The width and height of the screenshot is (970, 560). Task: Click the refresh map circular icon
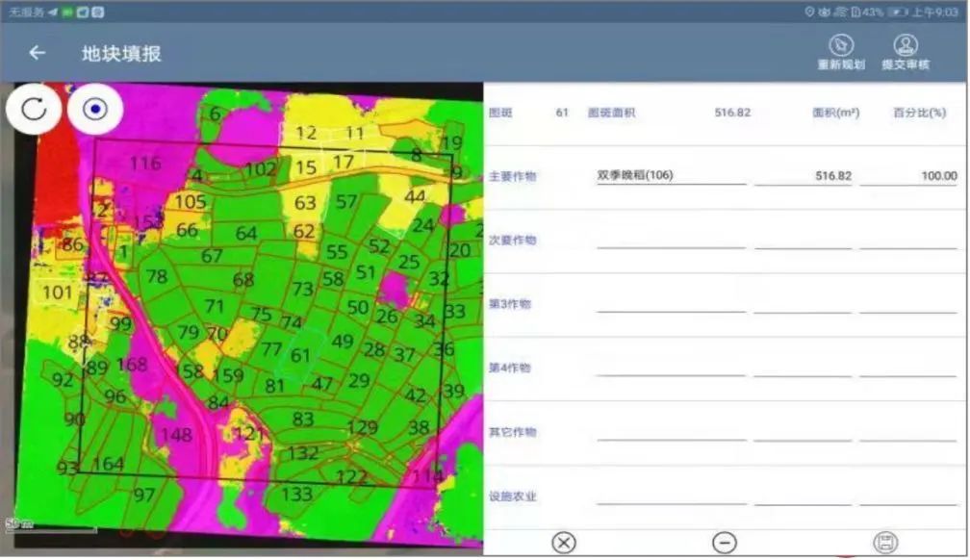(x=34, y=108)
